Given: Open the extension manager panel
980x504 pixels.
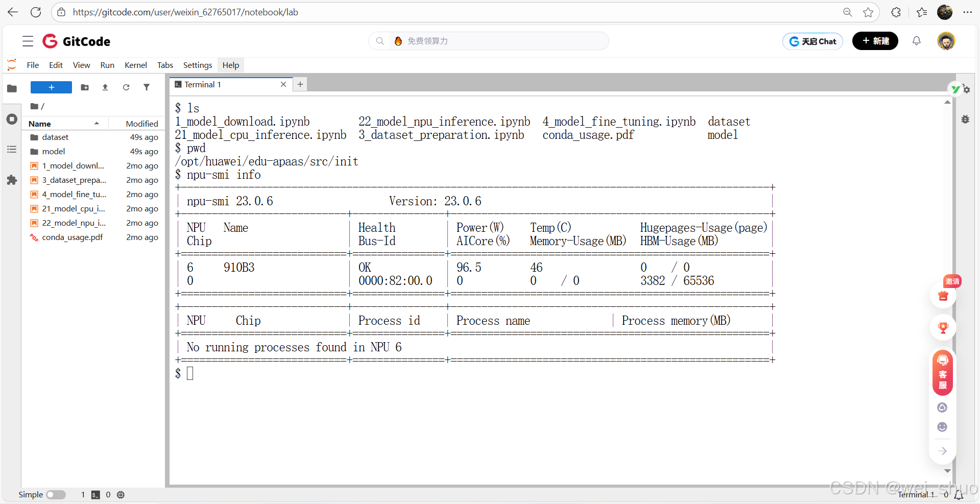Looking at the screenshot, I should click(12, 180).
